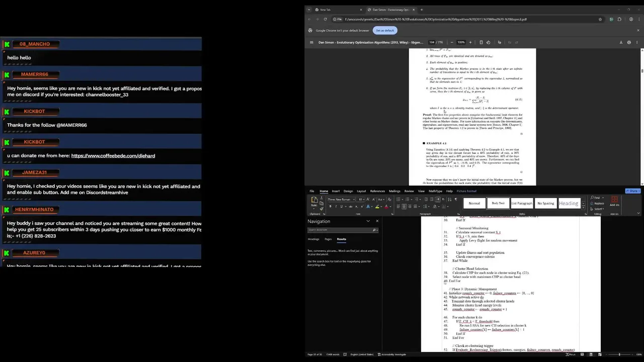Print the PDF from Chrome viewer
The width and height of the screenshot is (644, 362).
(629, 42)
